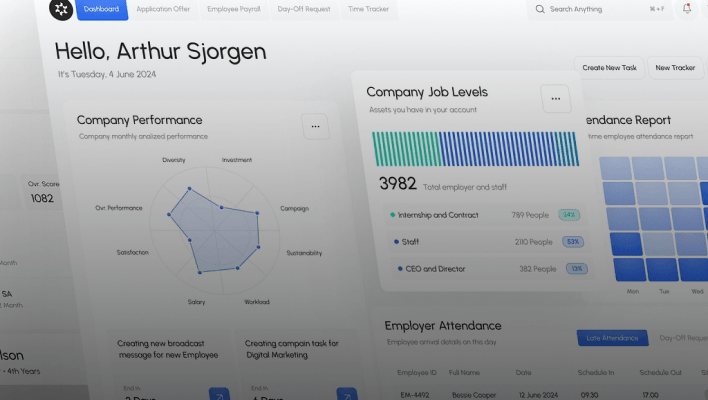This screenshot has width=708, height=400.
Task: Click the 53% percentage badge
Action: (x=573, y=242)
